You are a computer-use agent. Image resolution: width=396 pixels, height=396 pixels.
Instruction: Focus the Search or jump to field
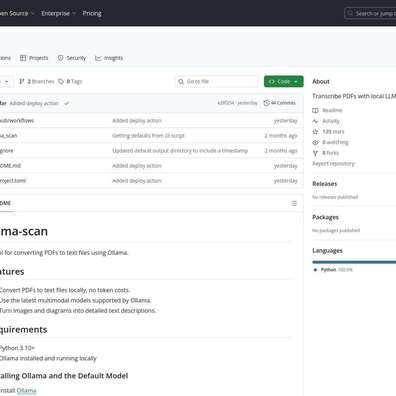tap(371, 13)
